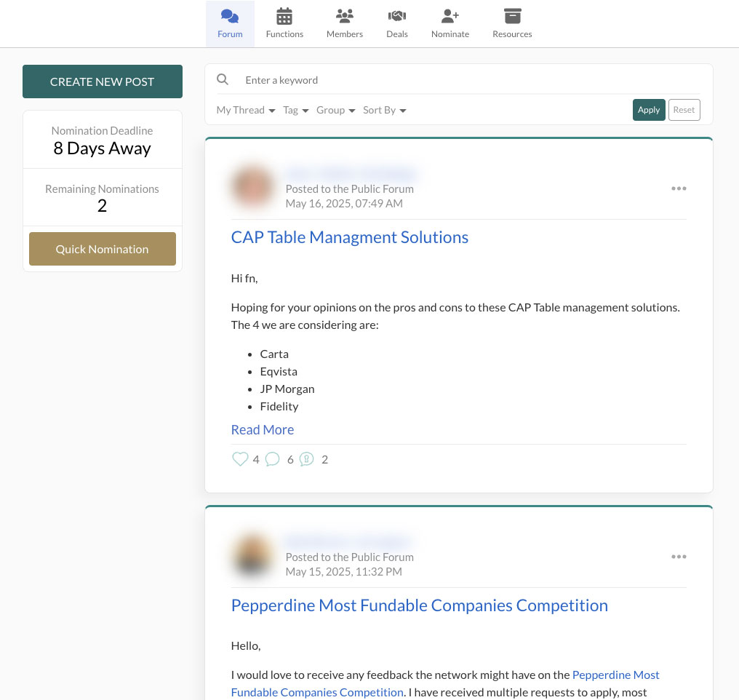Click the Create New Post button
The height and width of the screenshot is (700, 739).
103,81
